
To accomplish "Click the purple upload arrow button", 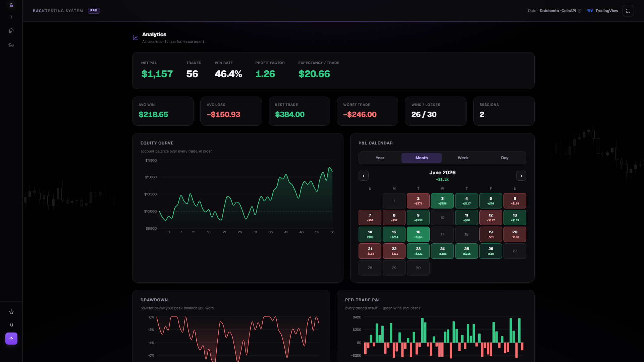I will 11,339.
